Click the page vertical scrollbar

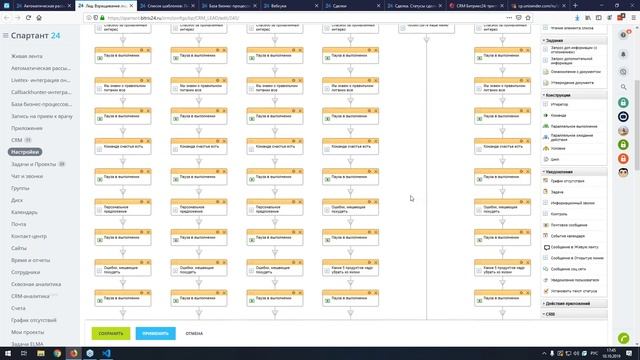638,124
